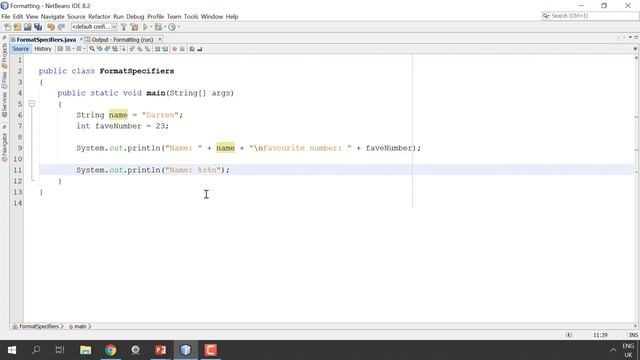Click main in the breadcrumb bar
Image resolution: width=640 pixels, height=360 pixels.
coord(80,327)
